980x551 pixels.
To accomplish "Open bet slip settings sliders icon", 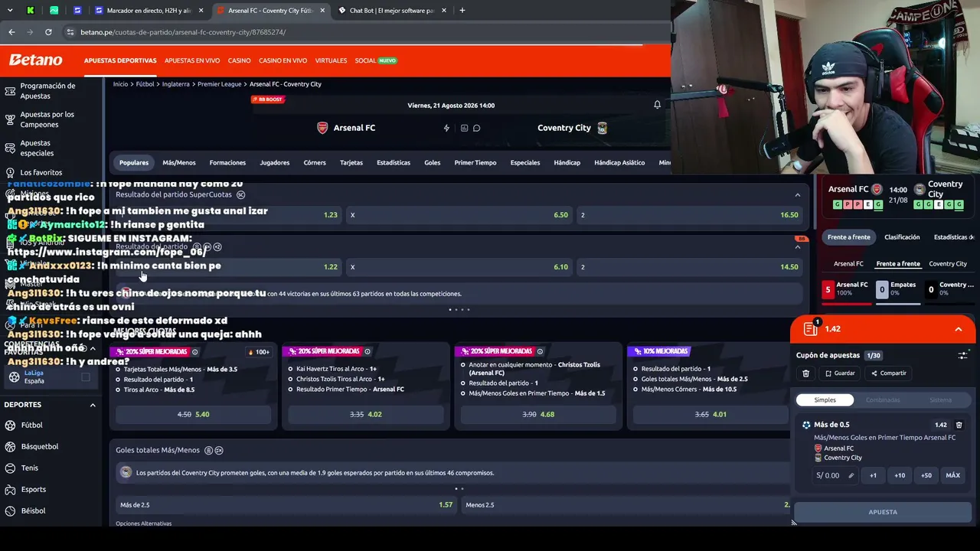I will point(962,356).
